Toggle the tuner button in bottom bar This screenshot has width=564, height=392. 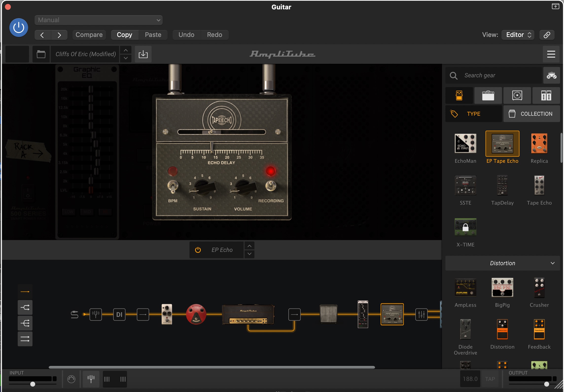[91, 379]
